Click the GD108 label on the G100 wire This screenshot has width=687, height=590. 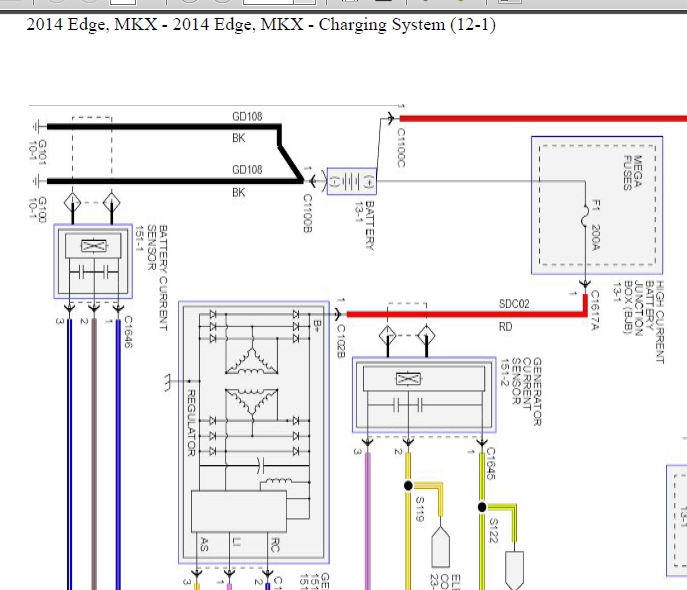tap(247, 170)
